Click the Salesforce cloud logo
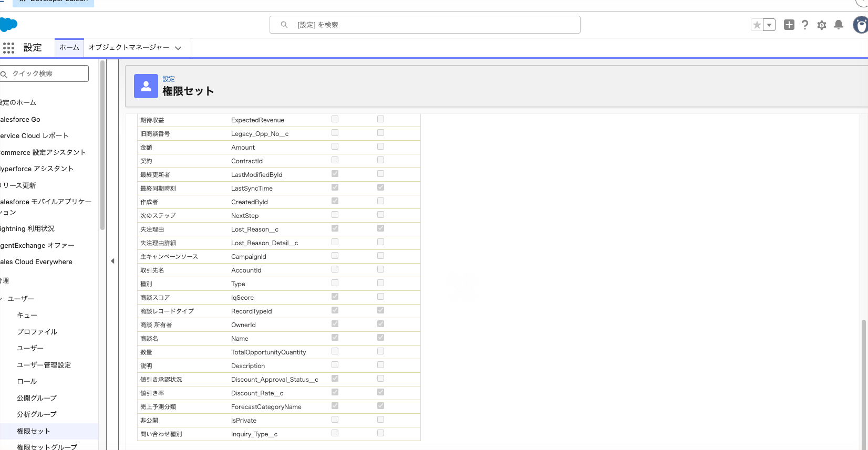 click(x=8, y=25)
